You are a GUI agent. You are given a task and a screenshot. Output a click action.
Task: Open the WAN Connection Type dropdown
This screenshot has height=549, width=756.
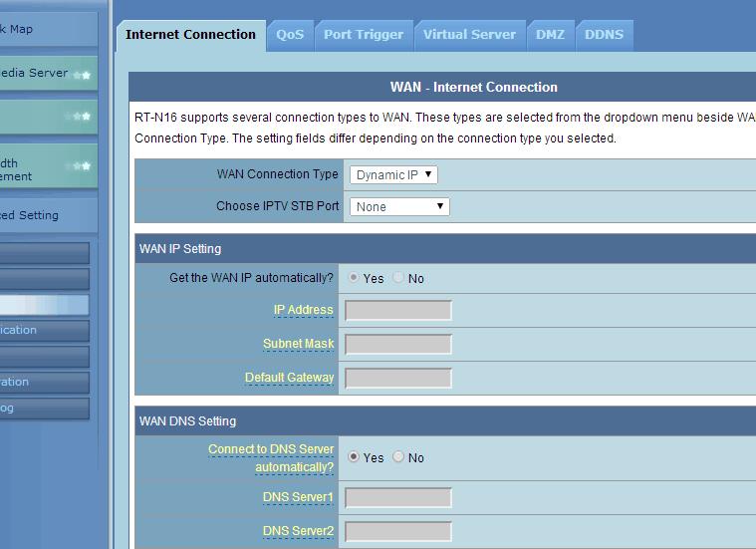394,175
